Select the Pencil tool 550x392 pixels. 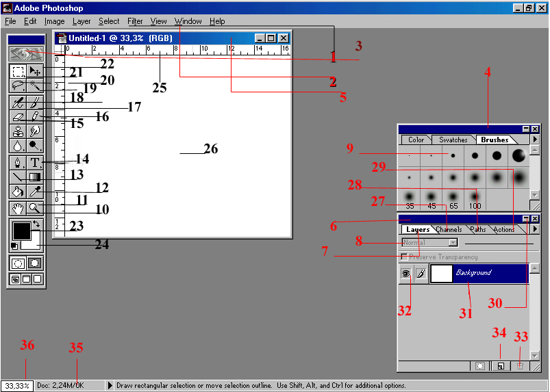(x=35, y=117)
